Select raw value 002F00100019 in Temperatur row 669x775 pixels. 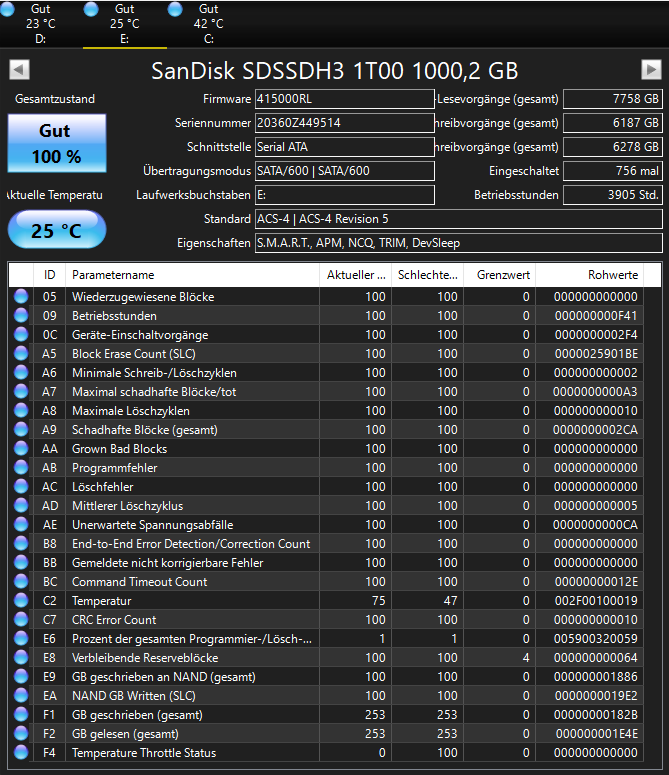(596, 601)
